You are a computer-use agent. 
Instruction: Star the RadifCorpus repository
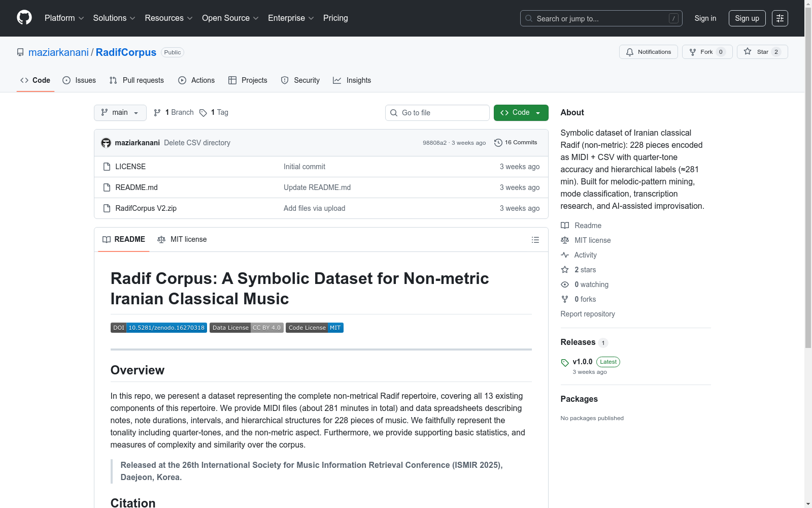click(762, 52)
